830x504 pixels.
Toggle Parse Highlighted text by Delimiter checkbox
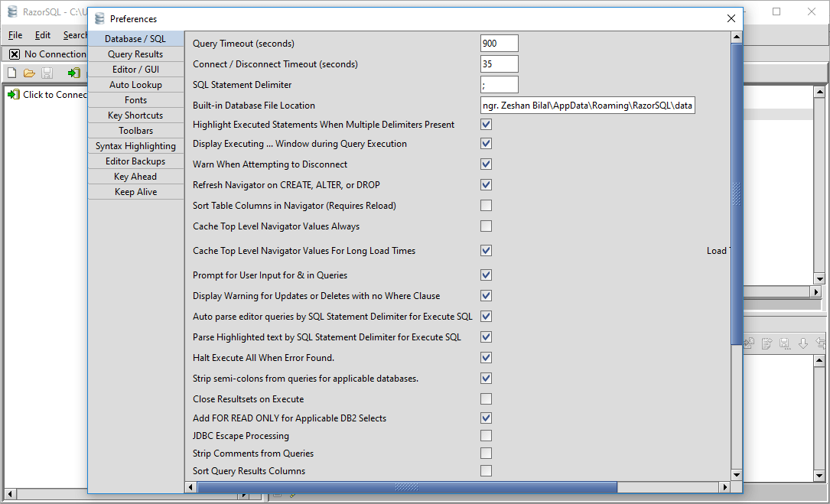pyautogui.click(x=486, y=337)
